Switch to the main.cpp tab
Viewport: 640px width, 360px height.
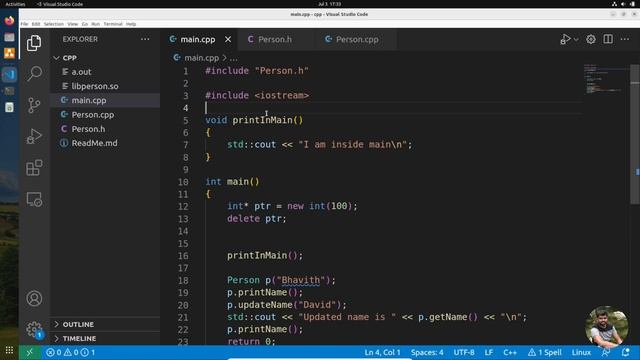[x=198, y=39]
